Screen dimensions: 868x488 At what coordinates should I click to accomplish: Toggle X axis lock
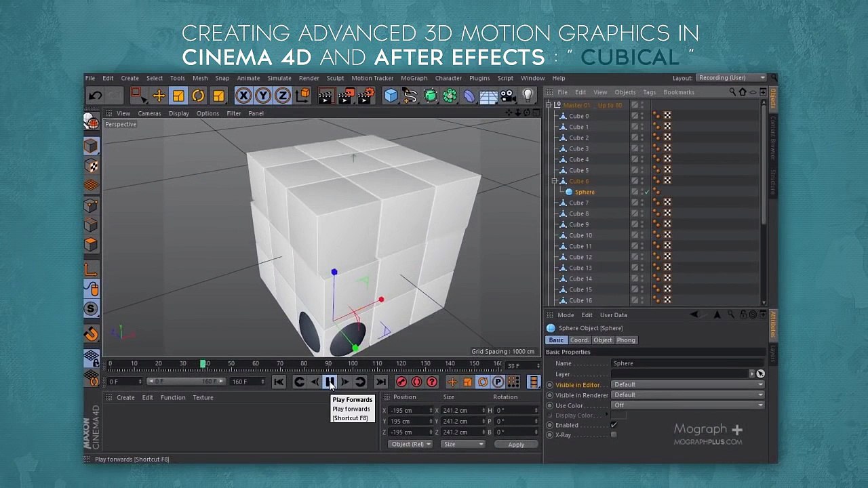pos(243,96)
